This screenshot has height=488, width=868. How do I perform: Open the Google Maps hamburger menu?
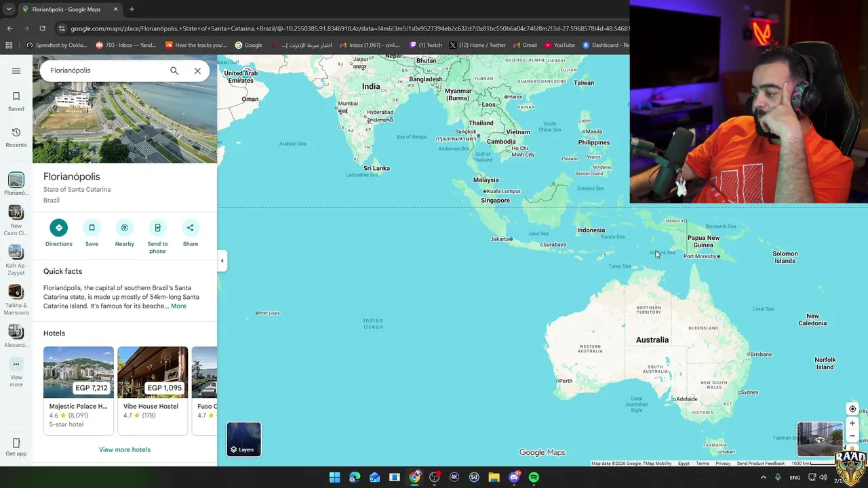point(16,70)
